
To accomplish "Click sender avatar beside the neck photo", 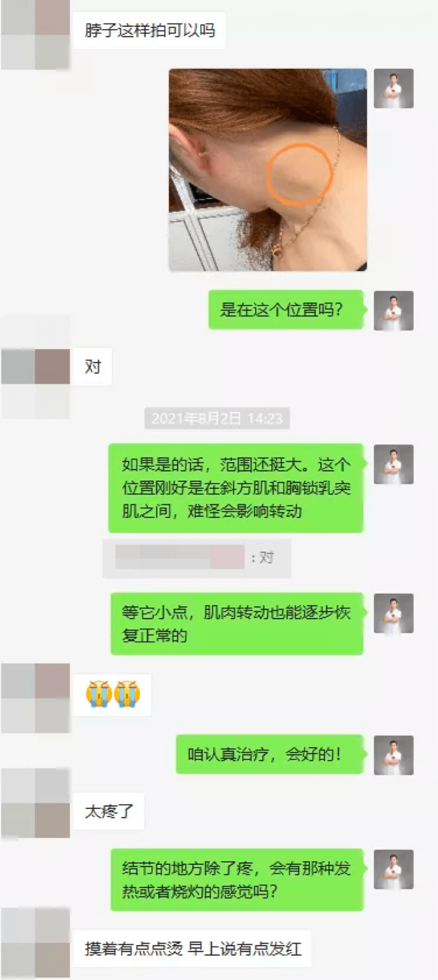I will [x=393, y=88].
